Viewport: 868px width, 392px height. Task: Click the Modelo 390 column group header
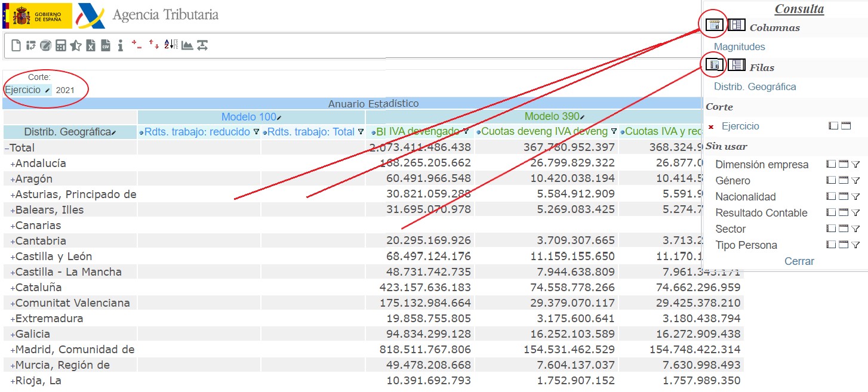point(553,117)
